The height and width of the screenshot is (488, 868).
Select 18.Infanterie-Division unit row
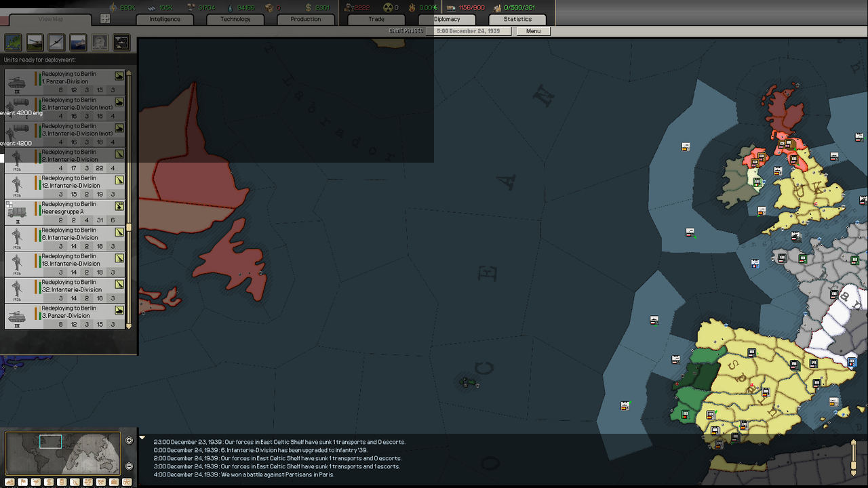[65, 264]
